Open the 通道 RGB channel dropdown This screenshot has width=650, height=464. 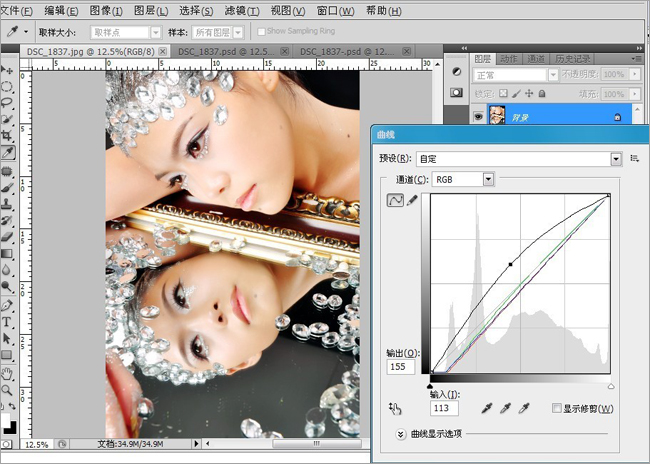pyautogui.click(x=488, y=179)
